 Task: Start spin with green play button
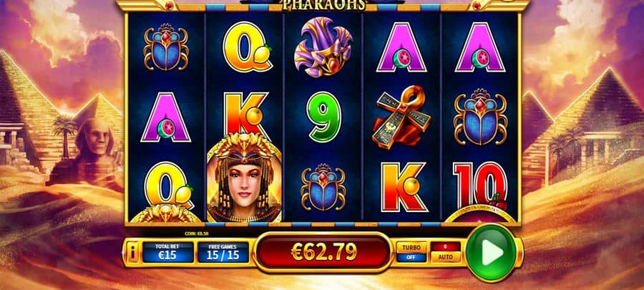[492, 252]
